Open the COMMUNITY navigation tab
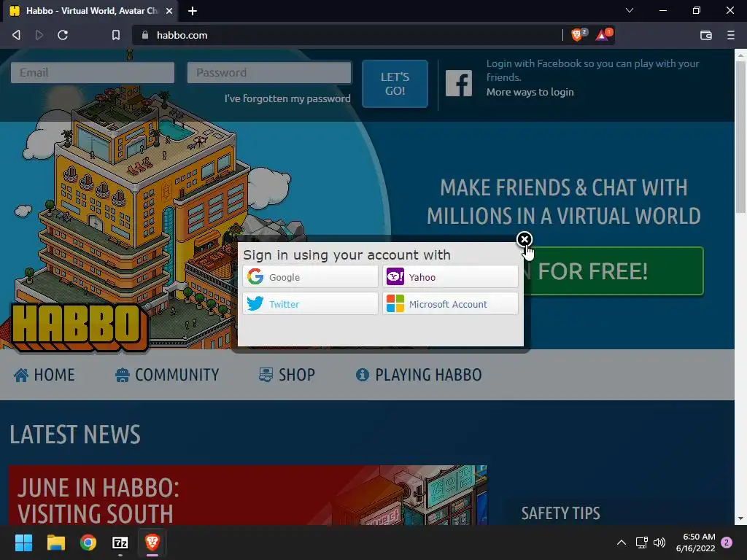 click(167, 375)
